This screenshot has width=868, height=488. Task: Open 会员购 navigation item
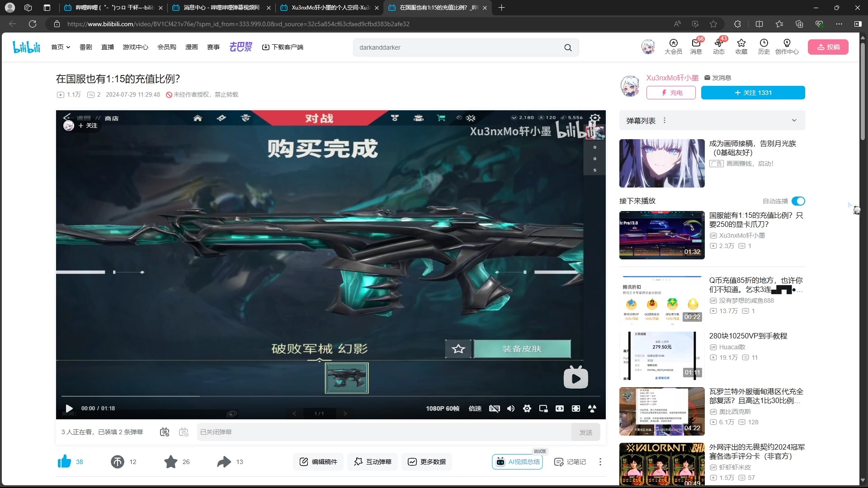167,47
